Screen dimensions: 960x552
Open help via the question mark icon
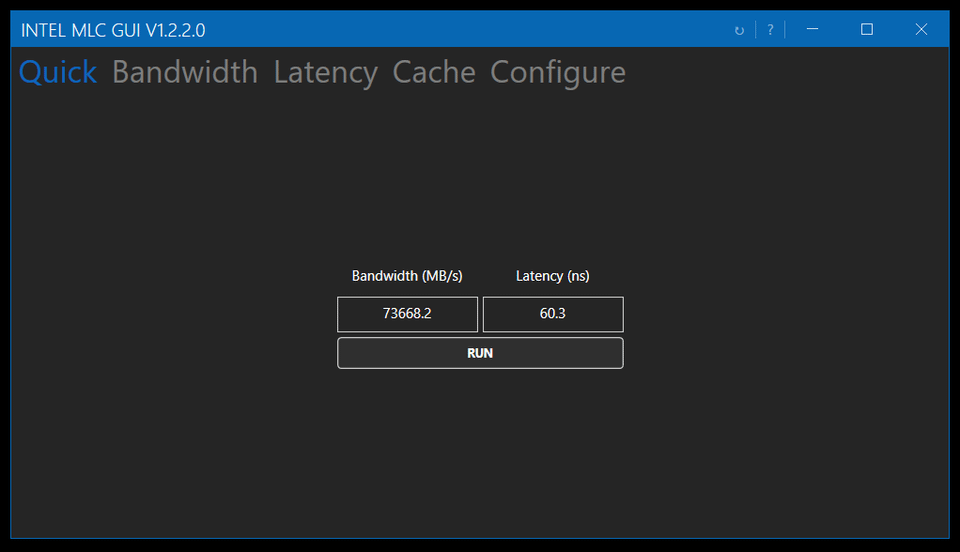pos(770,30)
